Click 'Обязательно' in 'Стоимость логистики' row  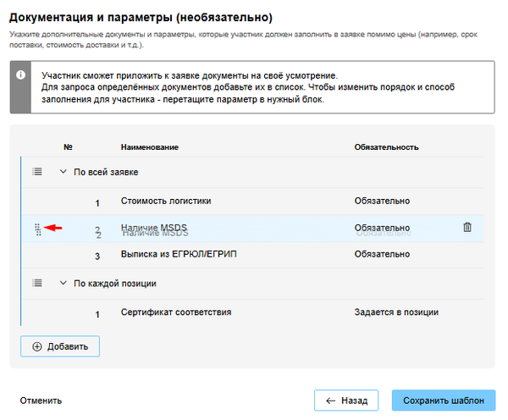coord(382,201)
